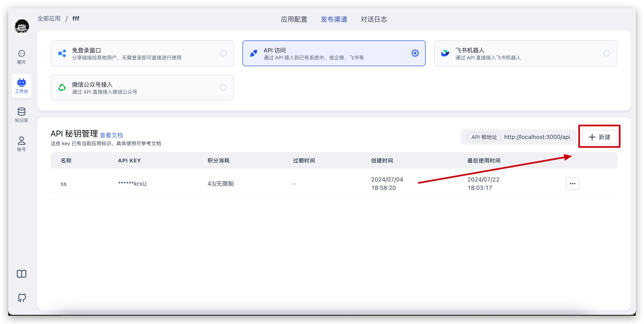Open the three-dot menu for key ss

coord(572,184)
